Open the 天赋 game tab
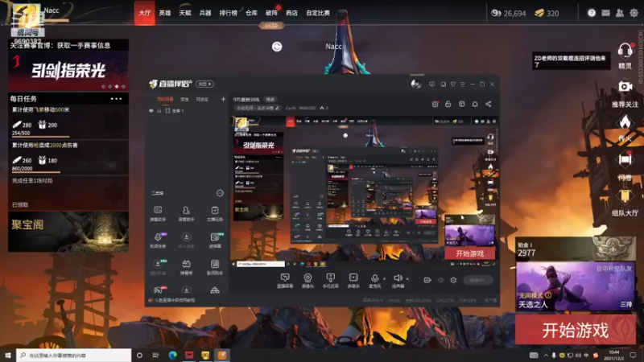The image size is (644, 362). (x=185, y=13)
